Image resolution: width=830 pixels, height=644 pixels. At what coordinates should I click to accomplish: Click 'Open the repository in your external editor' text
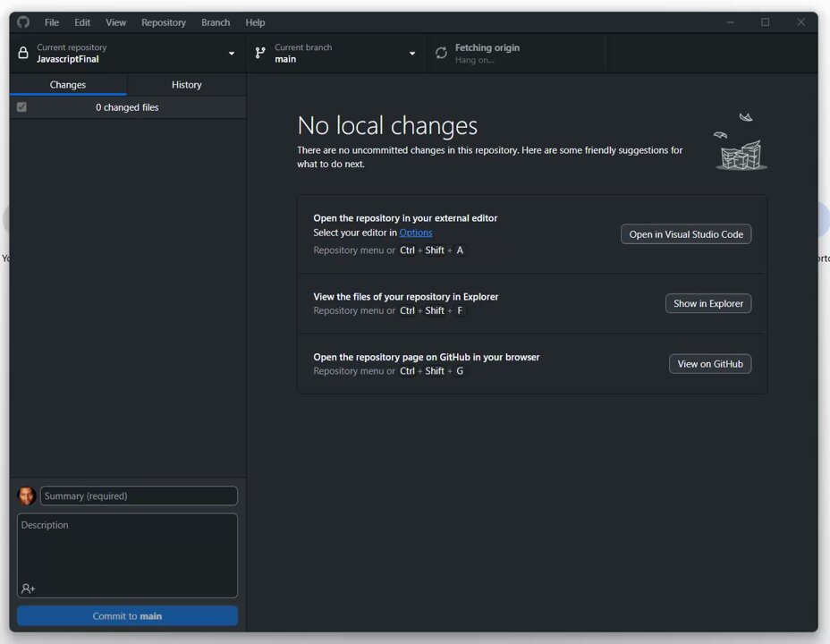point(405,218)
